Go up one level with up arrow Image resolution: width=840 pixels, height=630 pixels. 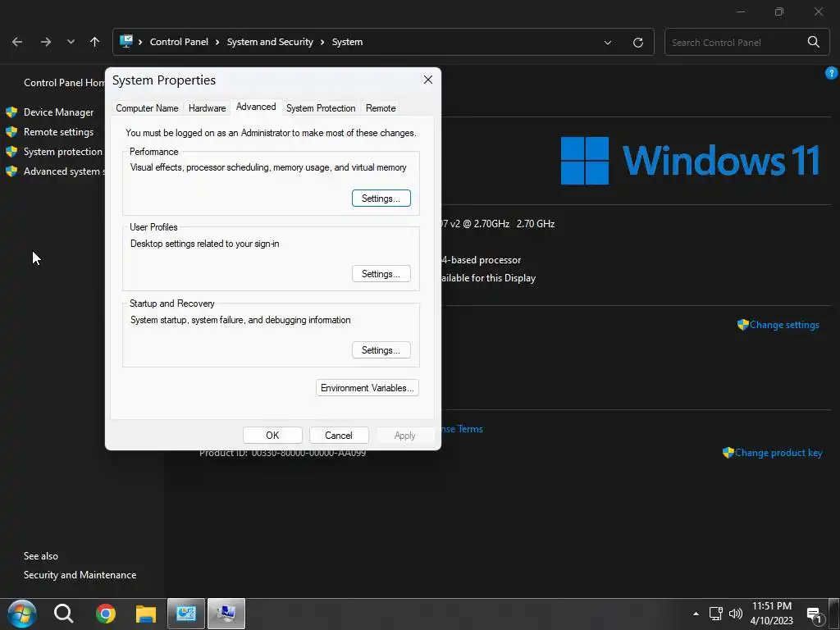pyautogui.click(x=95, y=42)
